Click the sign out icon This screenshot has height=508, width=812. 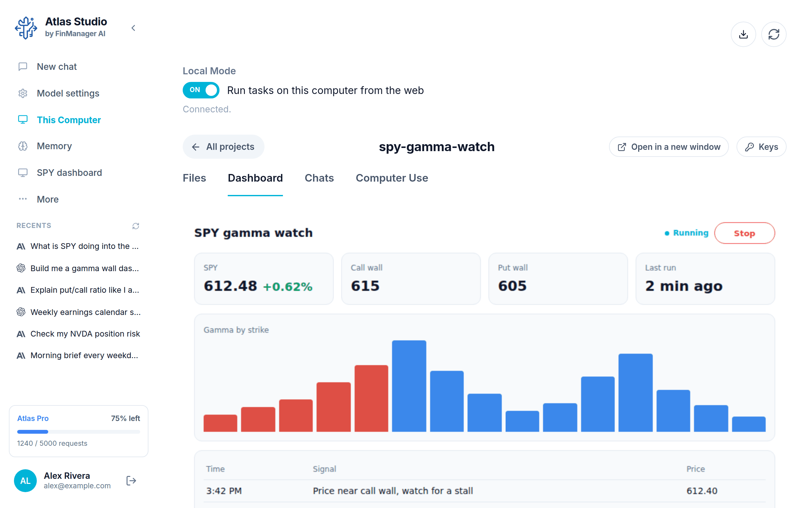point(131,480)
